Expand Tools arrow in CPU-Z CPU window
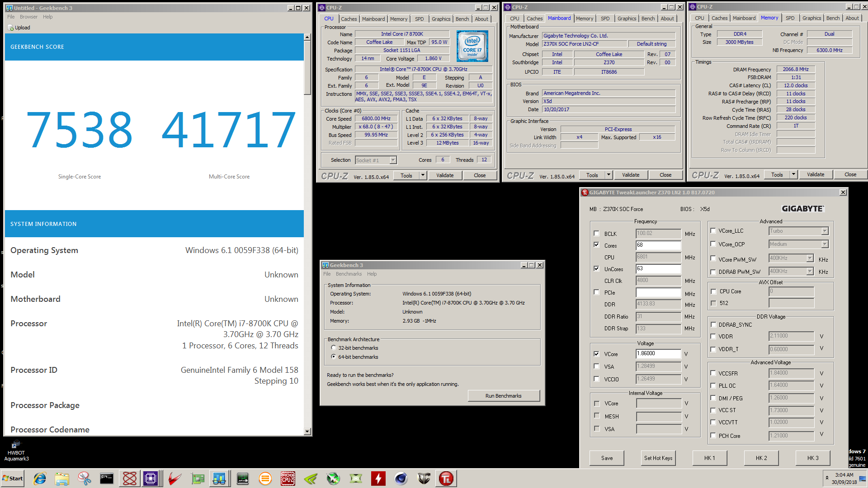868x488 pixels. [x=423, y=175]
